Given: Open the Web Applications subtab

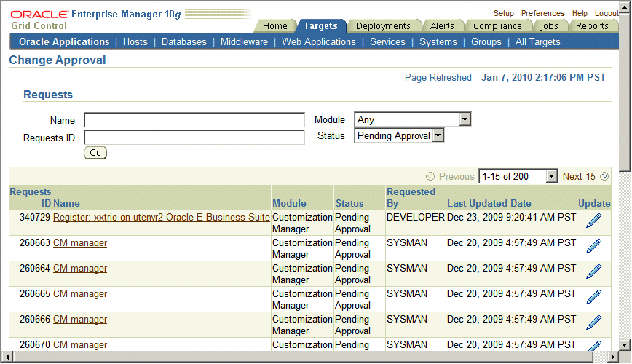Looking at the screenshot, I should click(319, 42).
